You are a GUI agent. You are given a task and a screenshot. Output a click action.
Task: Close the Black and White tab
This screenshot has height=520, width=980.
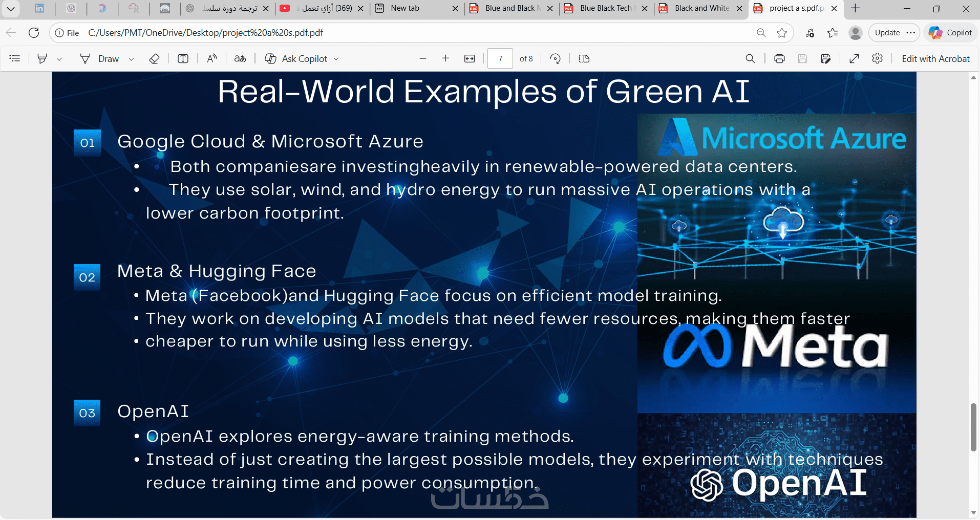tap(739, 9)
